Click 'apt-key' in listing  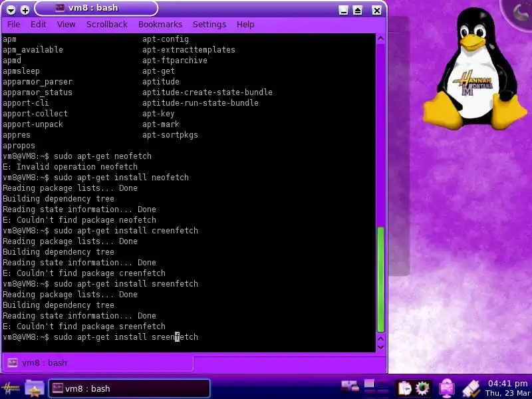click(x=158, y=114)
